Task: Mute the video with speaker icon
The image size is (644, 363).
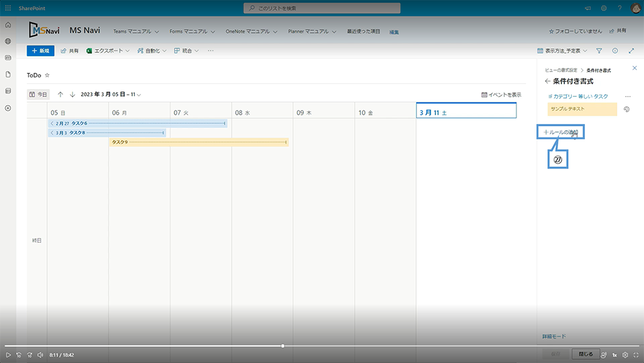Action: [x=40, y=355]
